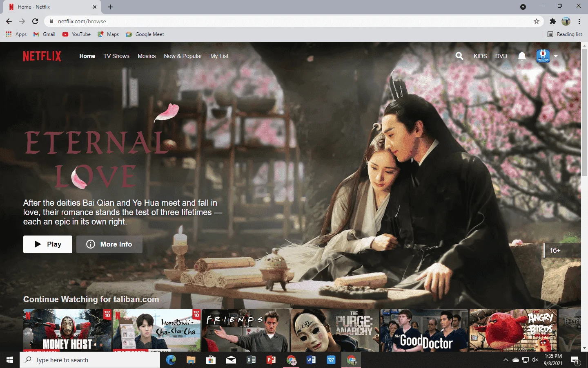Open New & Popular section

[x=183, y=56]
